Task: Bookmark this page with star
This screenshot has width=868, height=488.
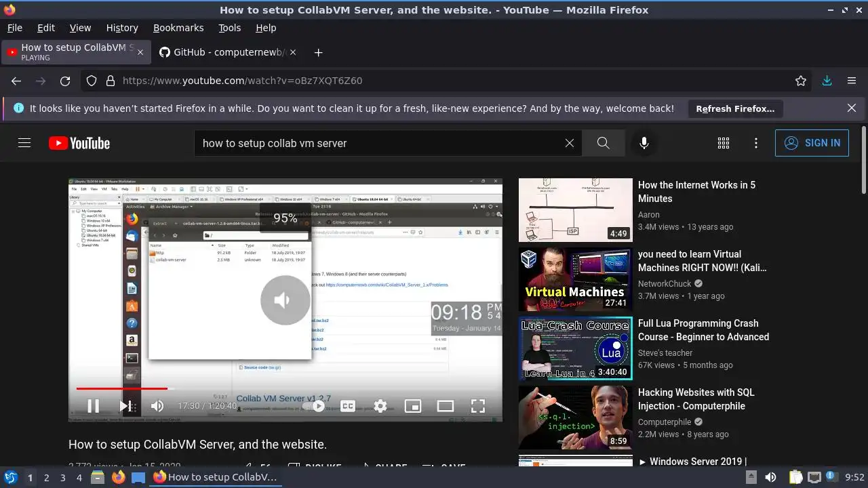Action: (801, 81)
